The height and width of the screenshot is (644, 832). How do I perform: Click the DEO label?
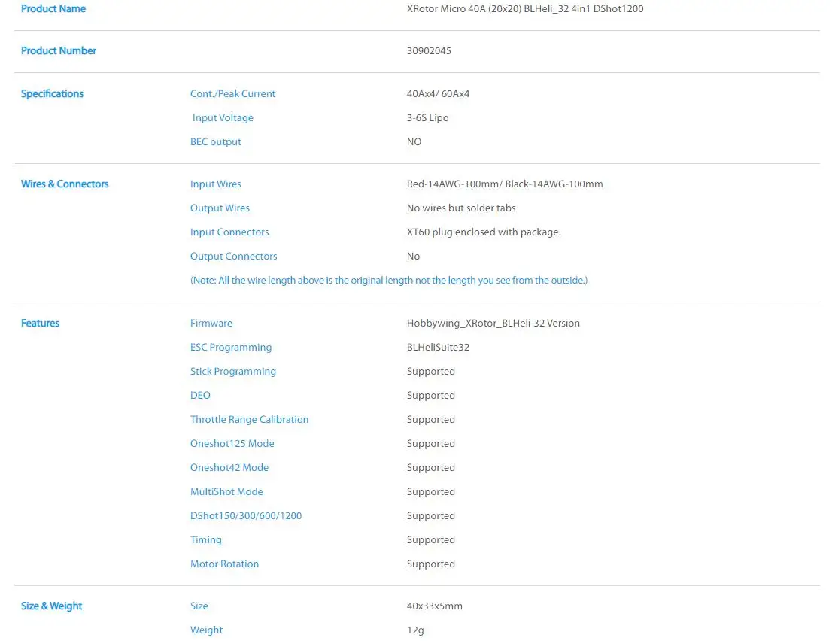click(200, 395)
